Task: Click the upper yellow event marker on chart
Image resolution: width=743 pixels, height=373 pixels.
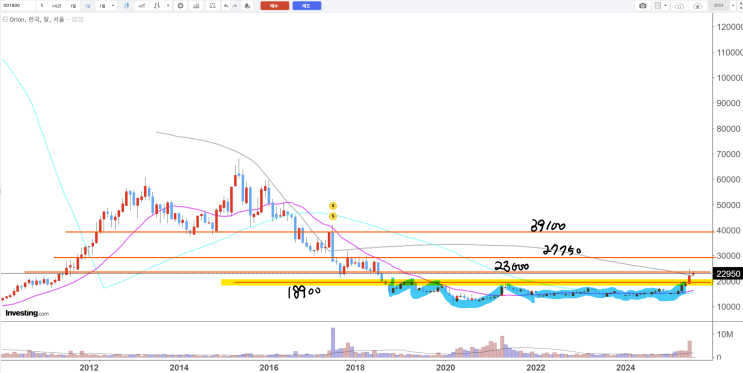Action: click(x=333, y=206)
